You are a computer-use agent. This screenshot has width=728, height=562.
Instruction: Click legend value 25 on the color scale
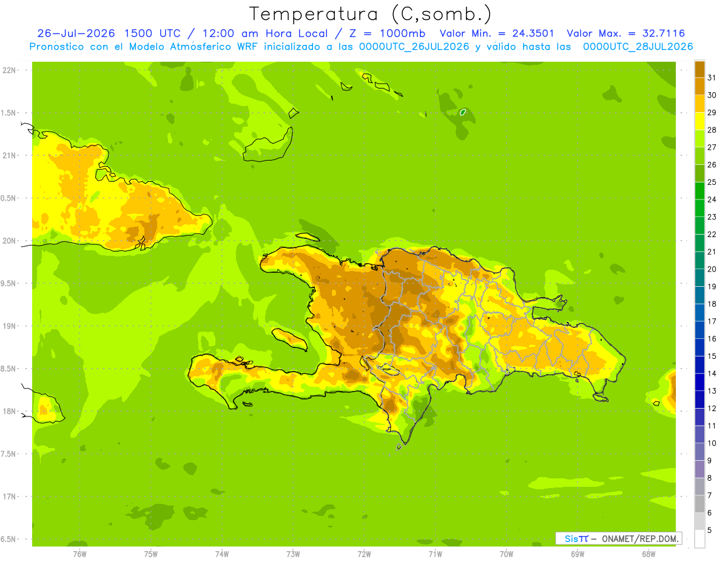point(712,182)
